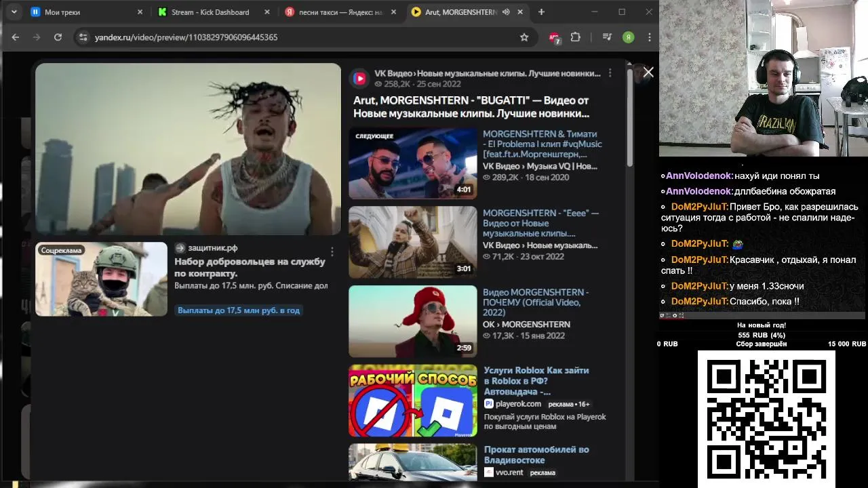
Task: Open El Problema video thumbnail
Action: 412,163
